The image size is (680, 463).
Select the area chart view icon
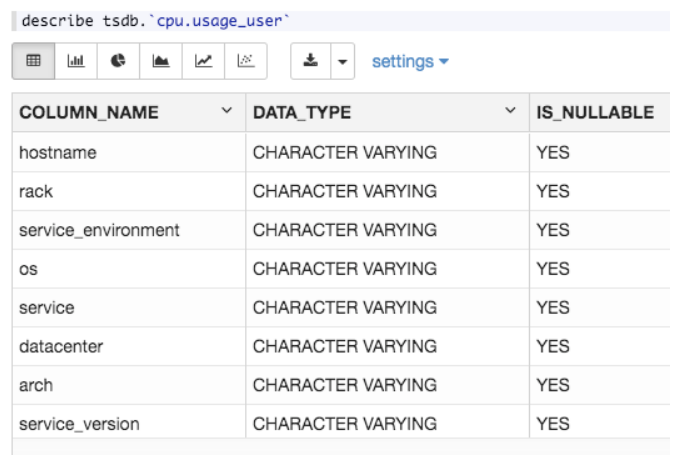coord(161,61)
